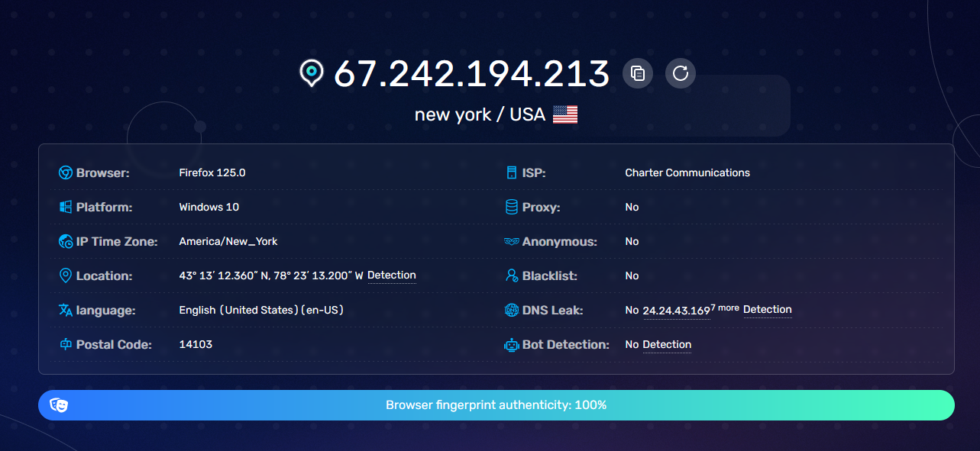Screen dimensions: 980x451
Task: Click the fingerprint theater mask icon
Action: 59,405
